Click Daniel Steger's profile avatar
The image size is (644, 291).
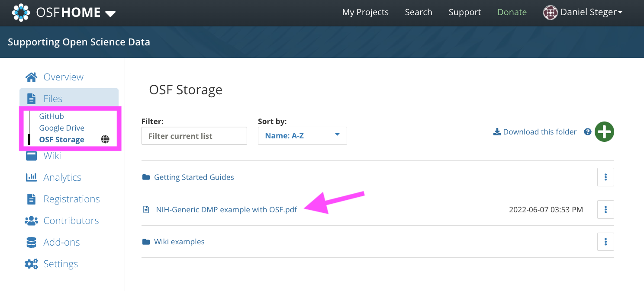click(x=550, y=13)
